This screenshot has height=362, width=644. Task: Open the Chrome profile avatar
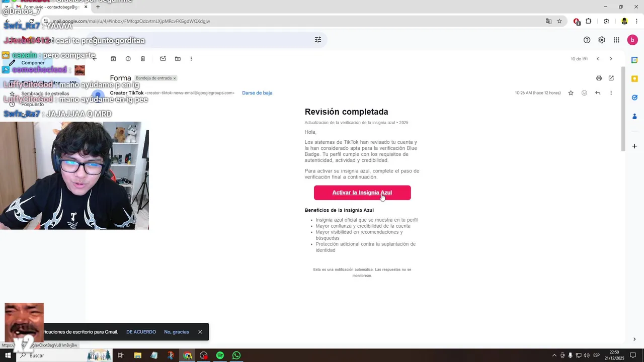pos(624,21)
